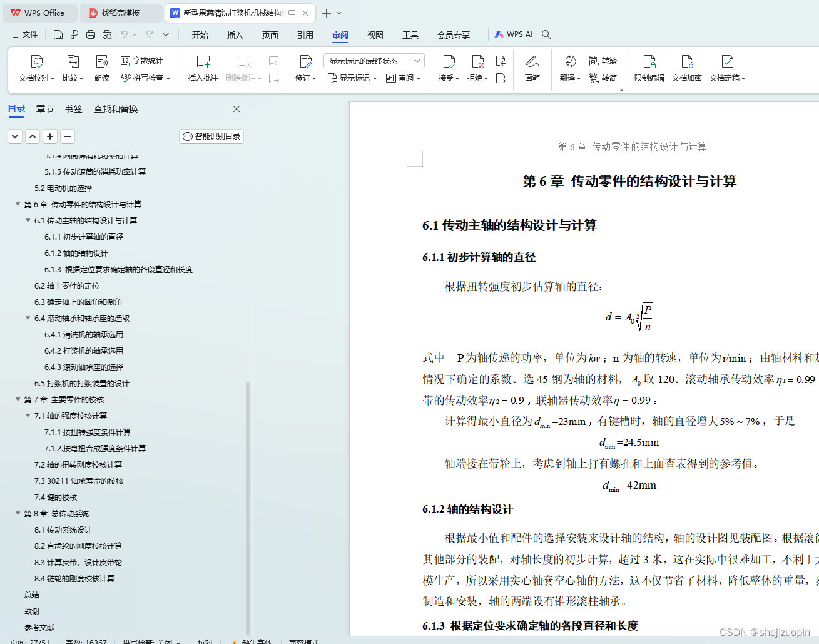Click the 拒绝 reject change icon
819x644 pixels.
click(477, 61)
